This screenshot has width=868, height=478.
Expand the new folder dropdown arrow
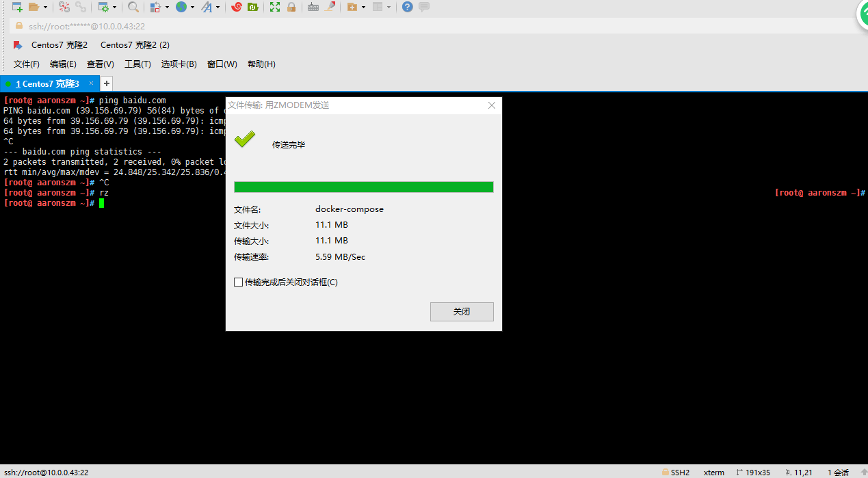click(x=363, y=7)
